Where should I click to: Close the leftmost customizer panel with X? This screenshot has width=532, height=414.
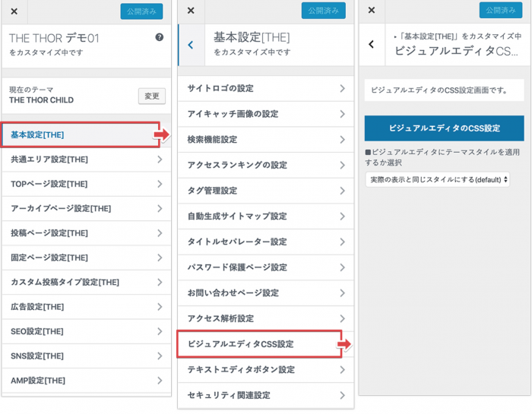(14, 11)
